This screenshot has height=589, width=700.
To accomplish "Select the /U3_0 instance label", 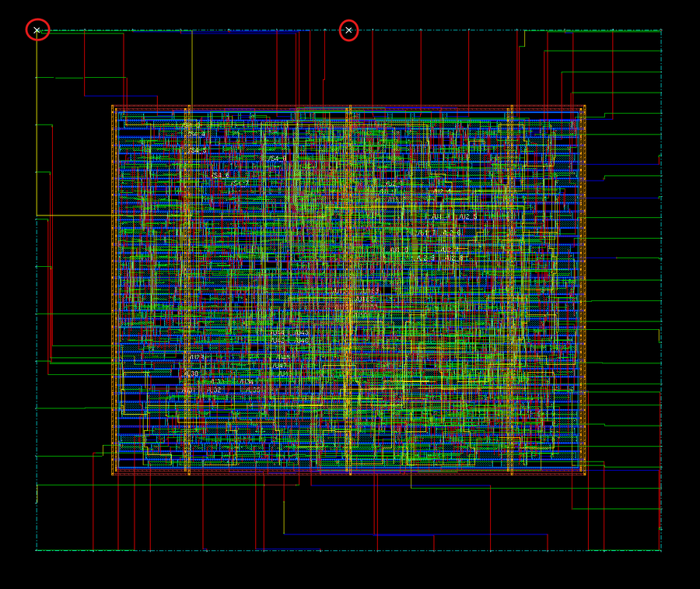I will (399, 250).
